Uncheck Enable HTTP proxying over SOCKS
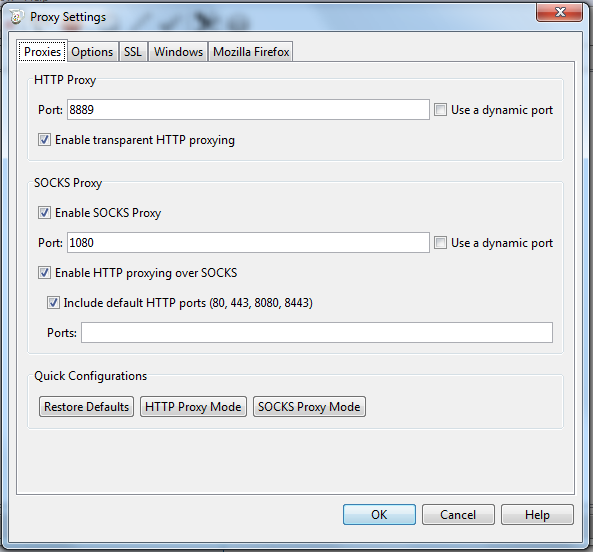 pos(44,272)
